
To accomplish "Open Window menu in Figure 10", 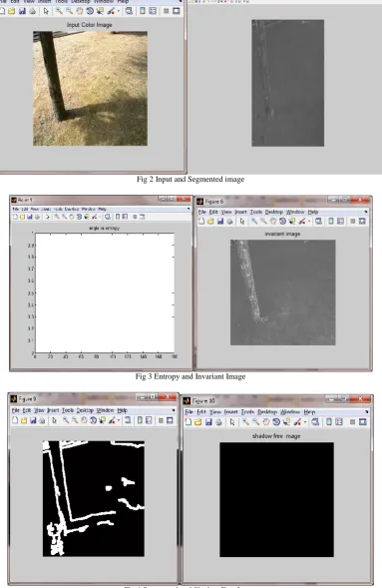I will pos(290,411).
